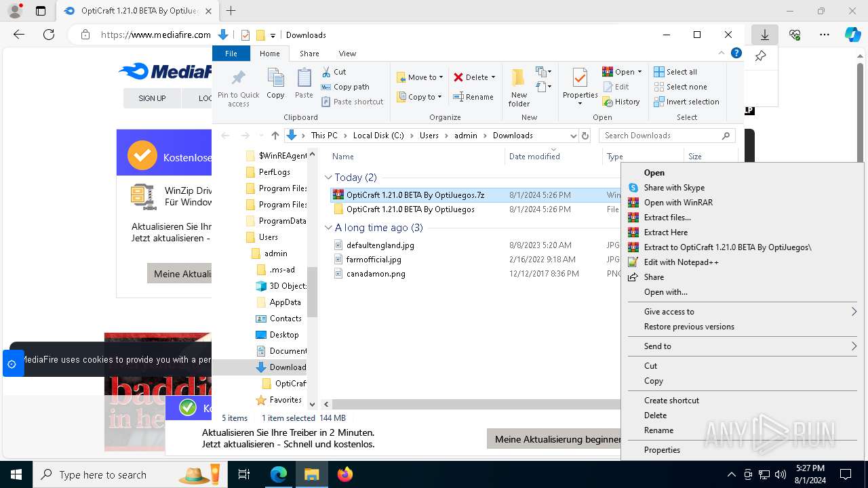The image size is (868, 488).
Task: Collapse the A long time ago group
Action: (329, 228)
